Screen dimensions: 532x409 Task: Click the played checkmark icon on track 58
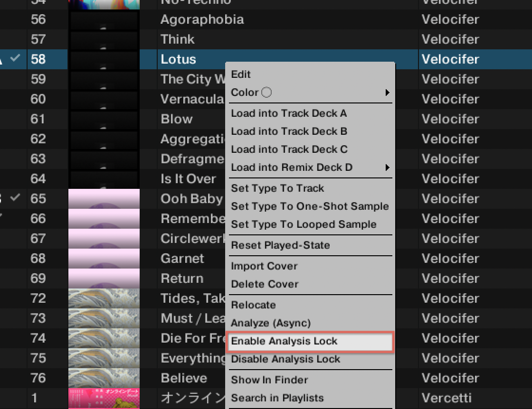15,58
